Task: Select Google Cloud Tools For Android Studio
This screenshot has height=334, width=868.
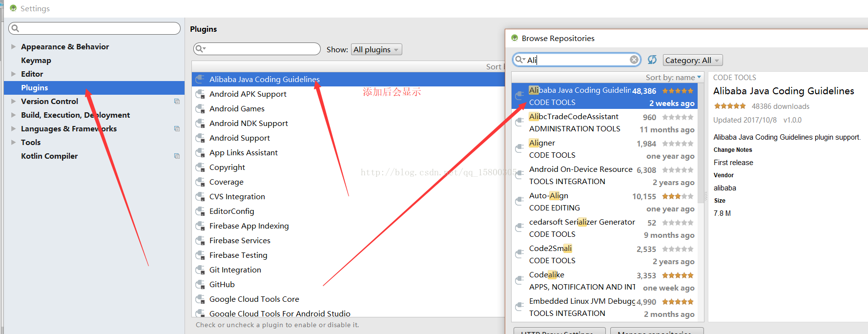Action: coord(348,313)
